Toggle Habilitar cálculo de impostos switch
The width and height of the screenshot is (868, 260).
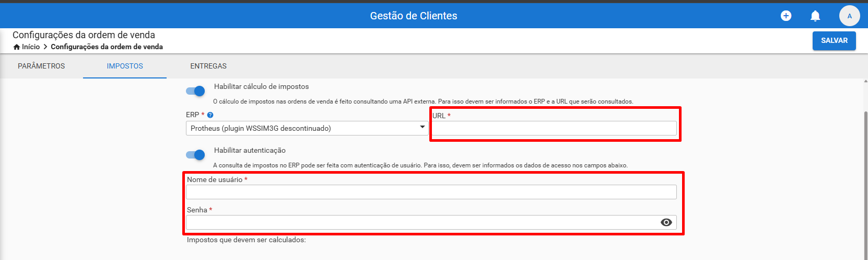pyautogui.click(x=195, y=91)
